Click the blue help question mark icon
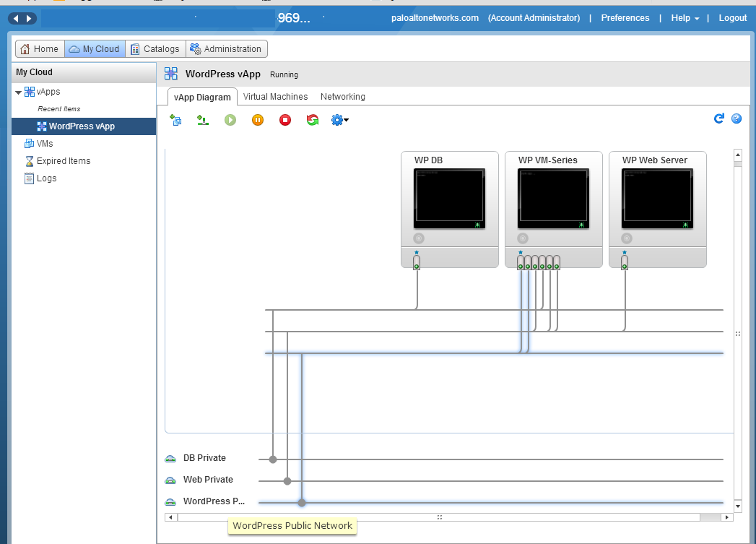Image resolution: width=756 pixels, height=544 pixels. pyautogui.click(x=737, y=118)
